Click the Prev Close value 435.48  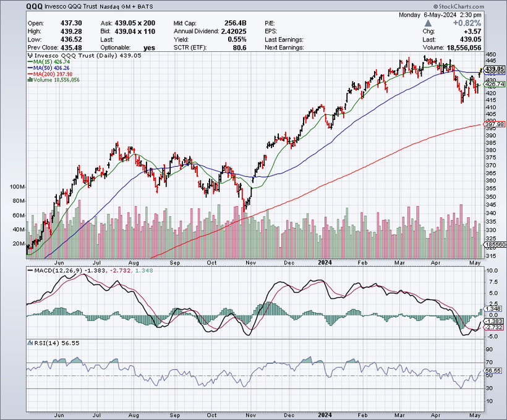click(71, 48)
